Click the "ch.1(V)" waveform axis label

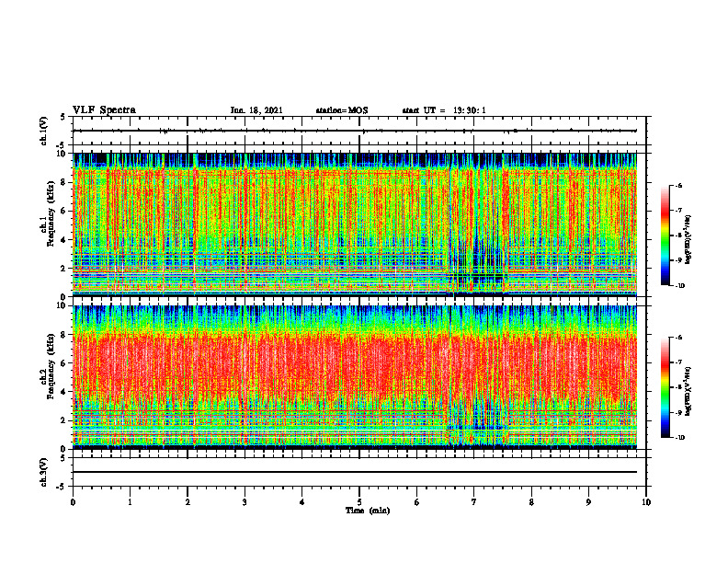point(44,131)
